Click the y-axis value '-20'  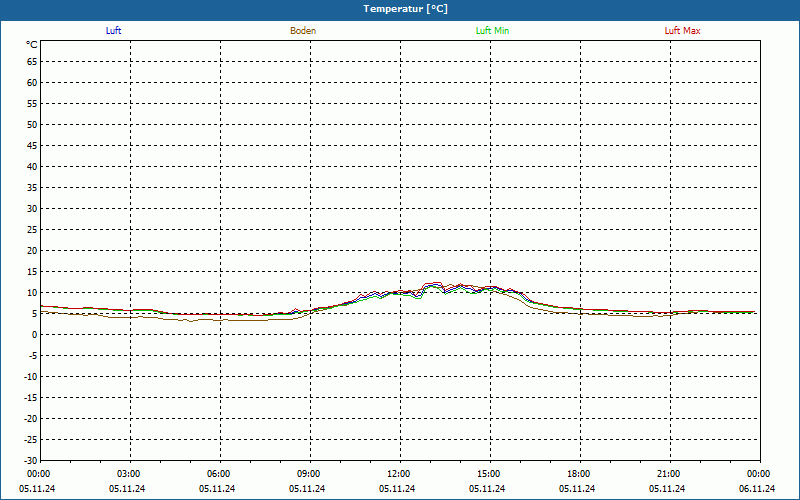coord(31,418)
